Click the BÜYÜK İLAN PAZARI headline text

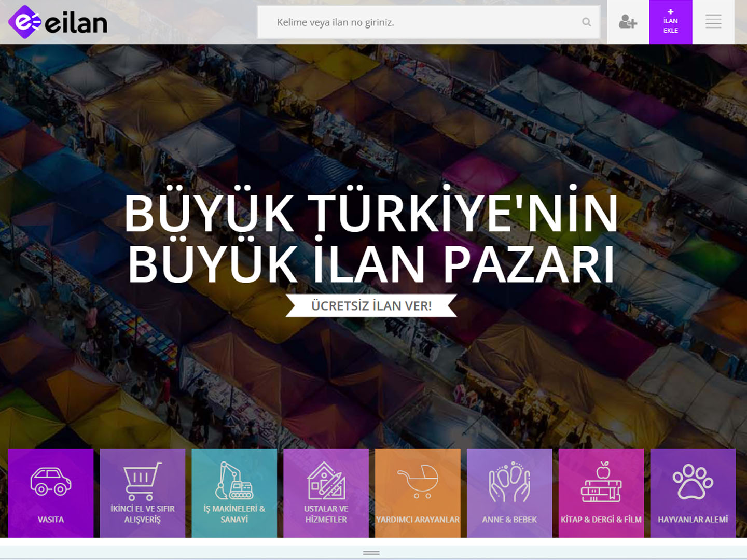(x=371, y=264)
